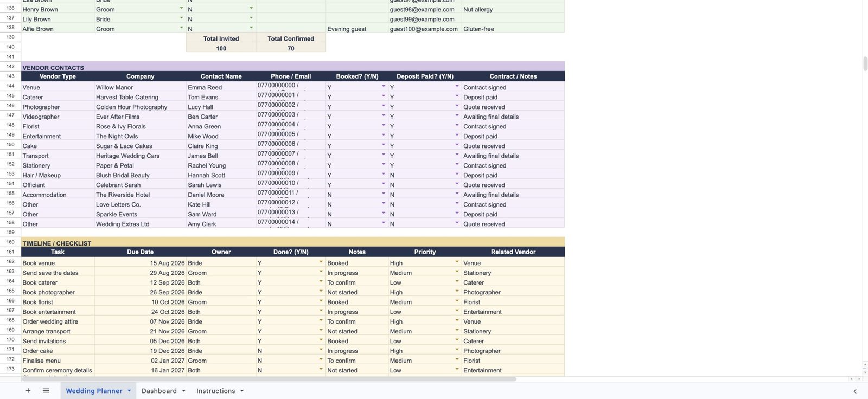868x399 pixels.
Task: Click the Confirm ceremony details task cell
Action: 58,370
